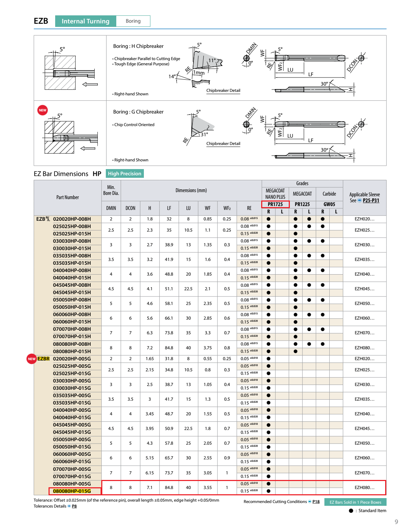Click the EZB page heading
This screenshot has width=411, height=532.
pyautogui.click(x=41, y=21)
